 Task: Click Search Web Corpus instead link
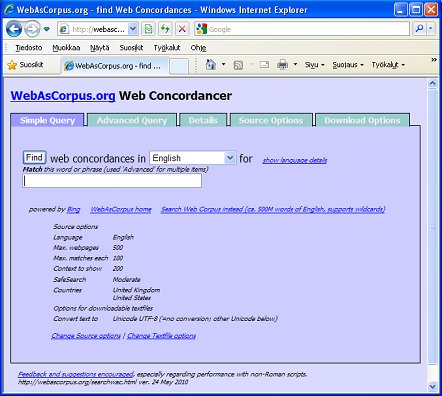click(x=273, y=209)
